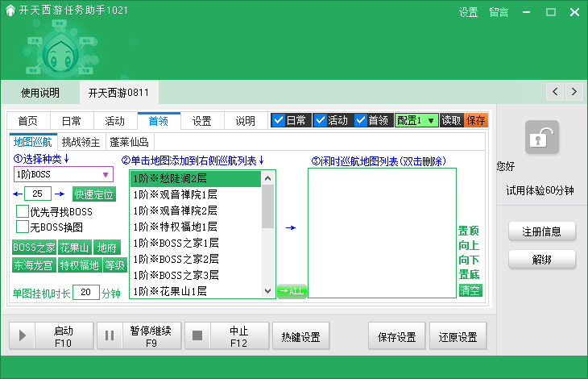Click the left blue arrow beside 25

[18, 194]
